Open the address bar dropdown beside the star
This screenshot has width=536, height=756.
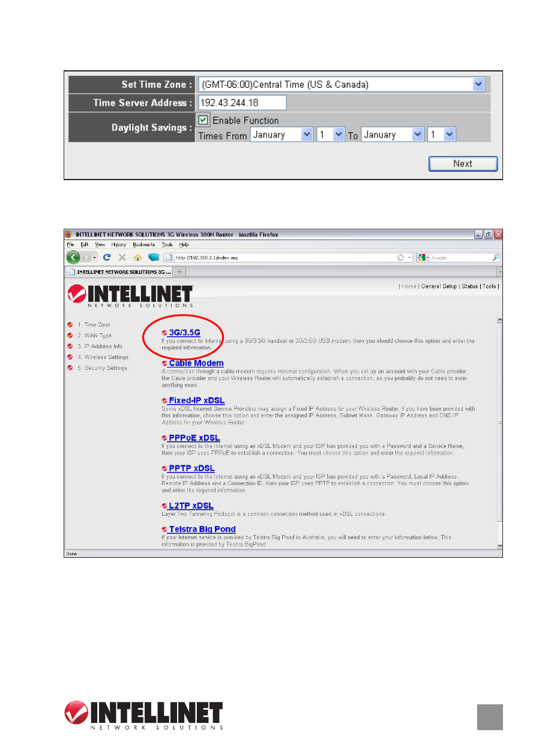coord(410,257)
